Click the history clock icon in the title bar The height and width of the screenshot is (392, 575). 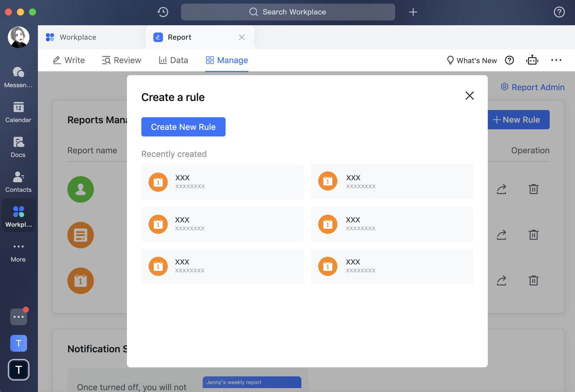pos(163,12)
